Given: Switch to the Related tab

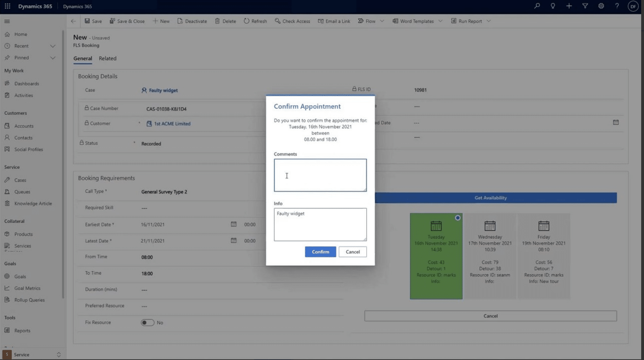Looking at the screenshot, I should (x=107, y=58).
